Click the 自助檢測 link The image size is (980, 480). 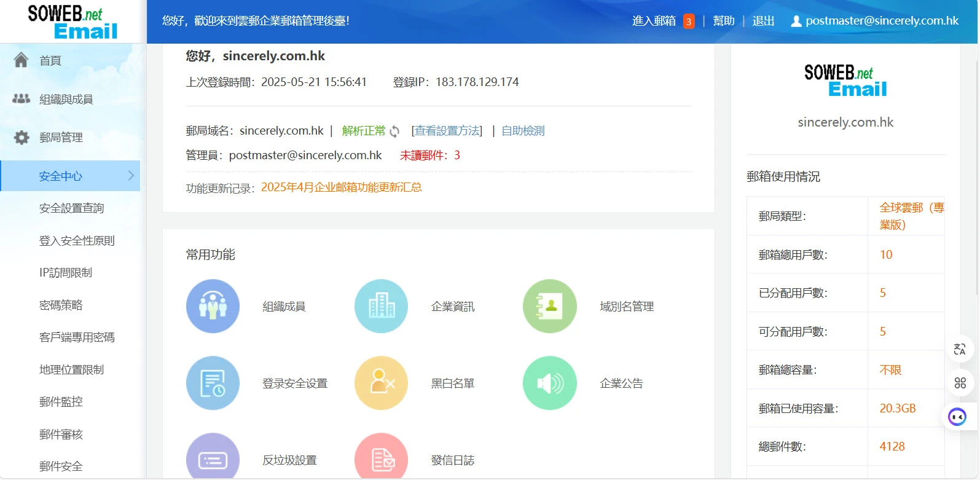pos(523,131)
